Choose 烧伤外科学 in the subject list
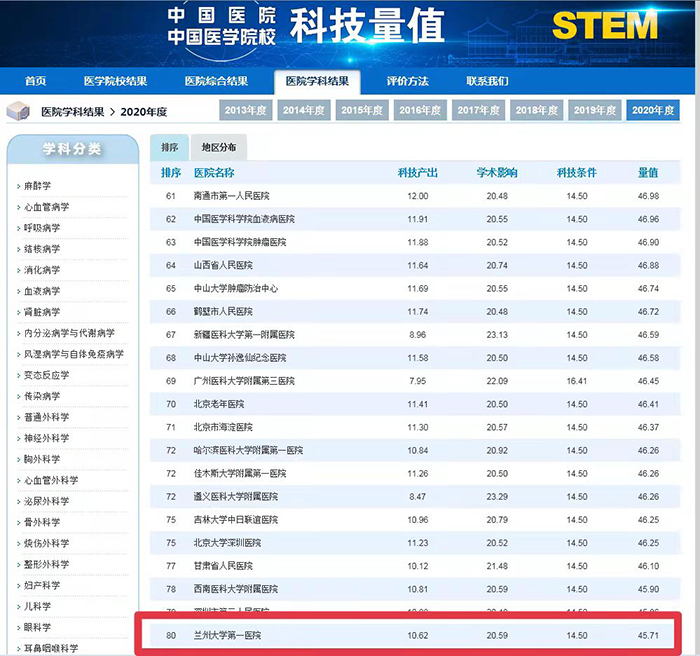Image resolution: width=700 pixels, height=656 pixels. (x=46, y=543)
